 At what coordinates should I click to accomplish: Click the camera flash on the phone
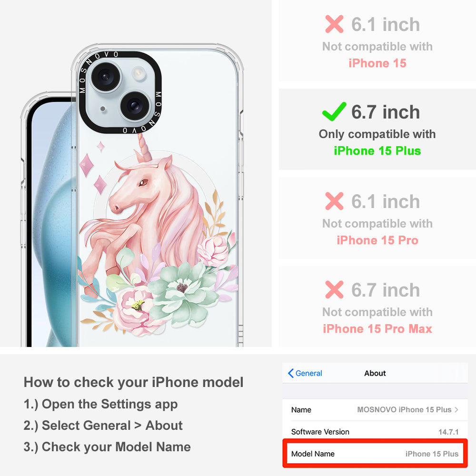pyautogui.click(x=139, y=73)
